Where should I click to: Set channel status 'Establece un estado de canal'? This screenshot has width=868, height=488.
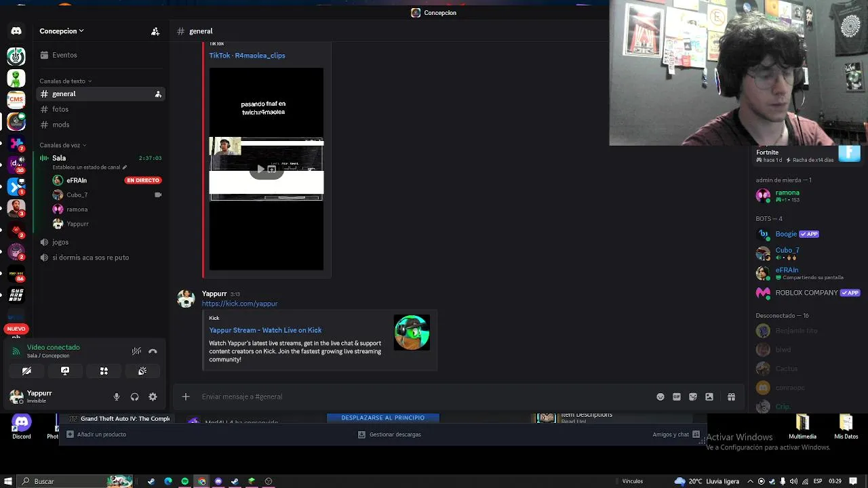[90, 167]
